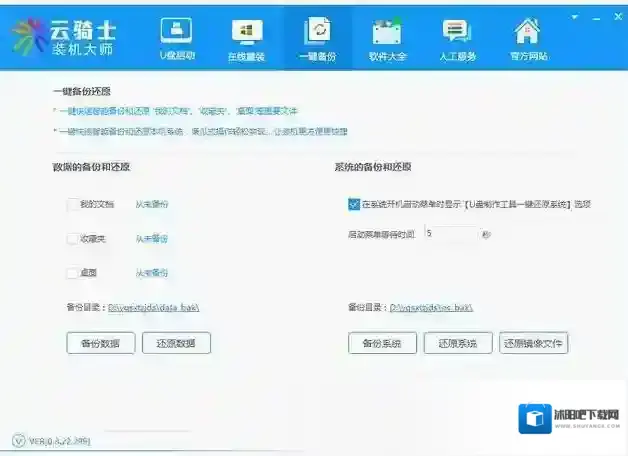Screen dimensions: 628x456
Task: Click the 云骑士 colorful logo
Action: (x=28, y=36)
